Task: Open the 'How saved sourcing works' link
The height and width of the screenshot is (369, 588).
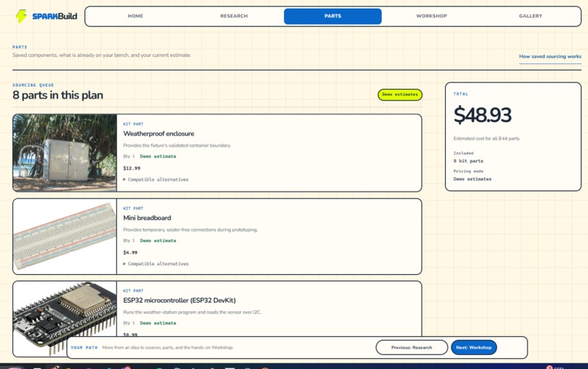Action: pyautogui.click(x=550, y=56)
